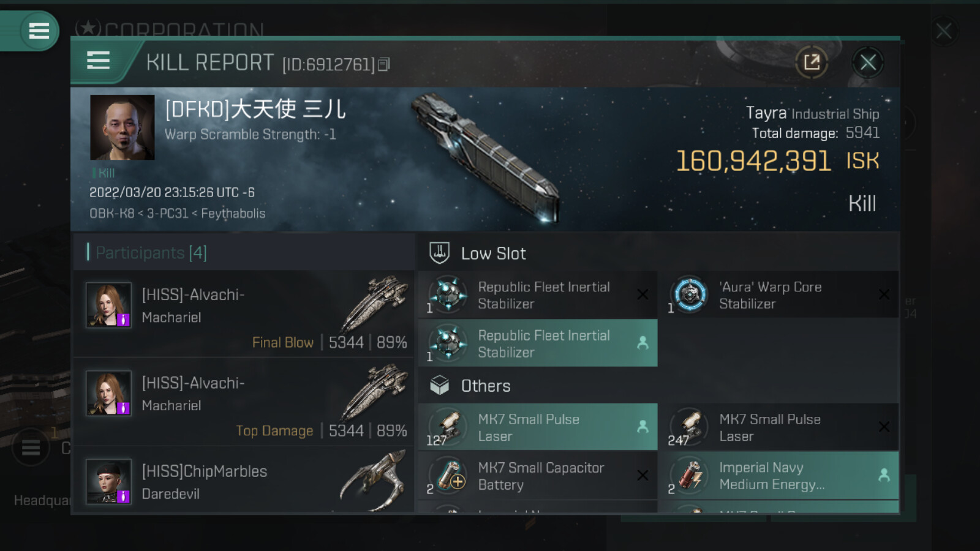Screen dimensions: 980x551
Task: Click the OBK-K8 solar system location link
Action: [x=111, y=214]
